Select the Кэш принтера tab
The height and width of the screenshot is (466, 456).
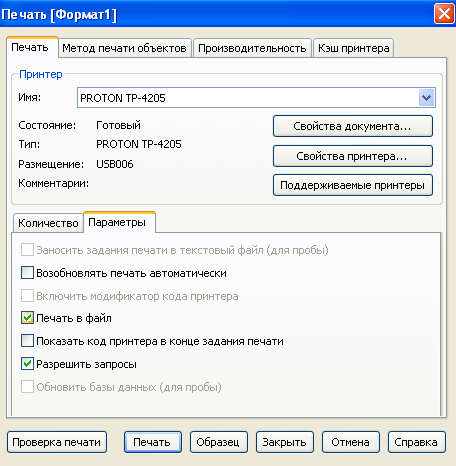click(x=353, y=48)
